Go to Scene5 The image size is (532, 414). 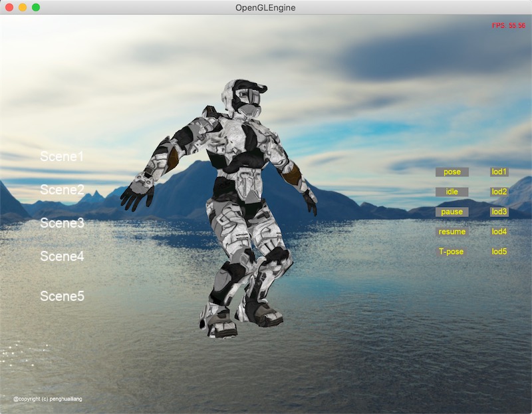point(62,296)
